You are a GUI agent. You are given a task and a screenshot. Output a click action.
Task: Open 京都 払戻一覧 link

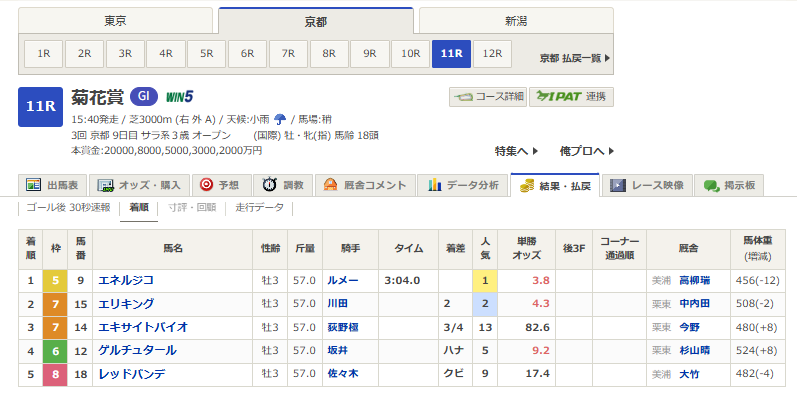click(574, 58)
